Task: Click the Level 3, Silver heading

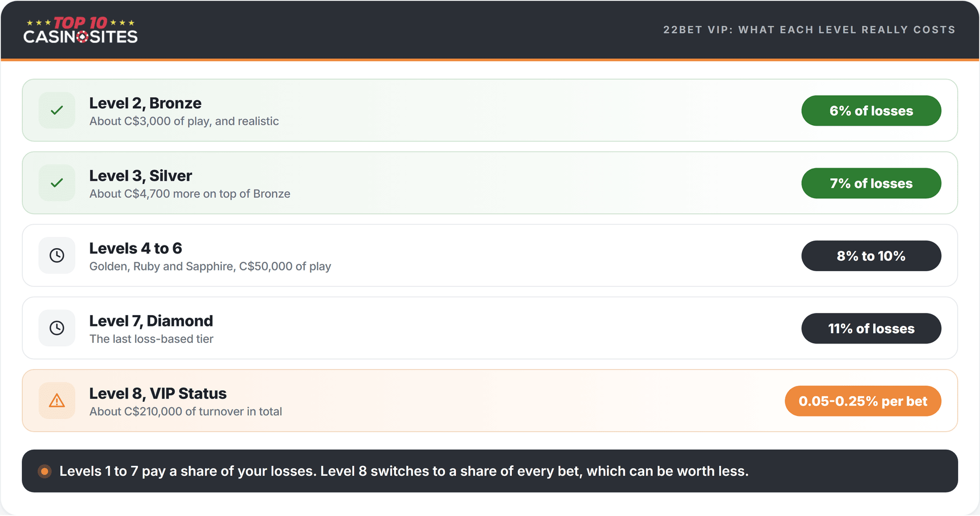Action: coord(140,175)
